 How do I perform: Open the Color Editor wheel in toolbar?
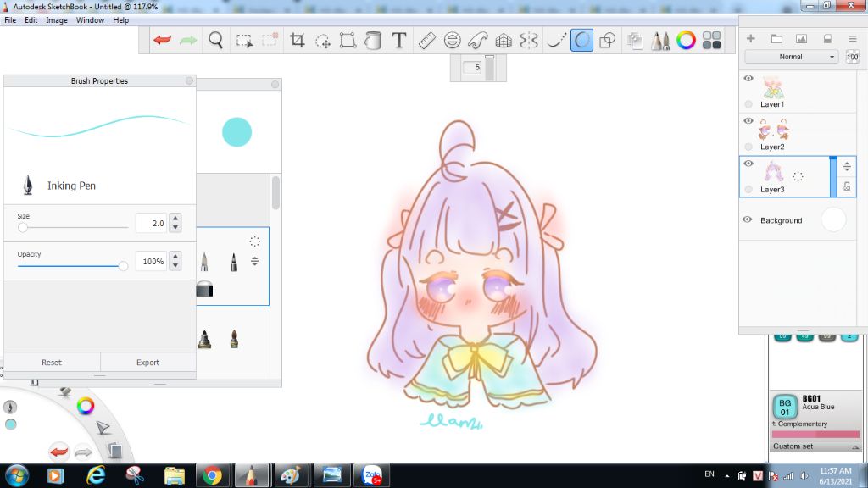[x=686, y=41]
